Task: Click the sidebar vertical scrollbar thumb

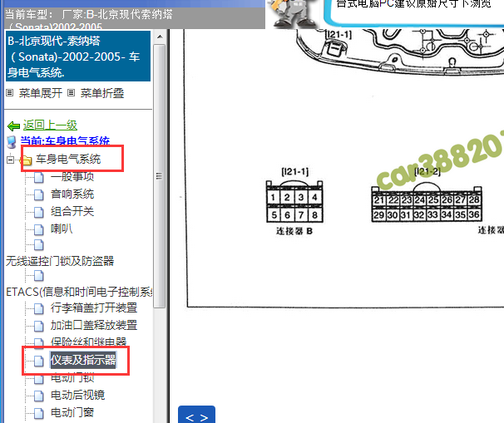Action: click(160, 176)
